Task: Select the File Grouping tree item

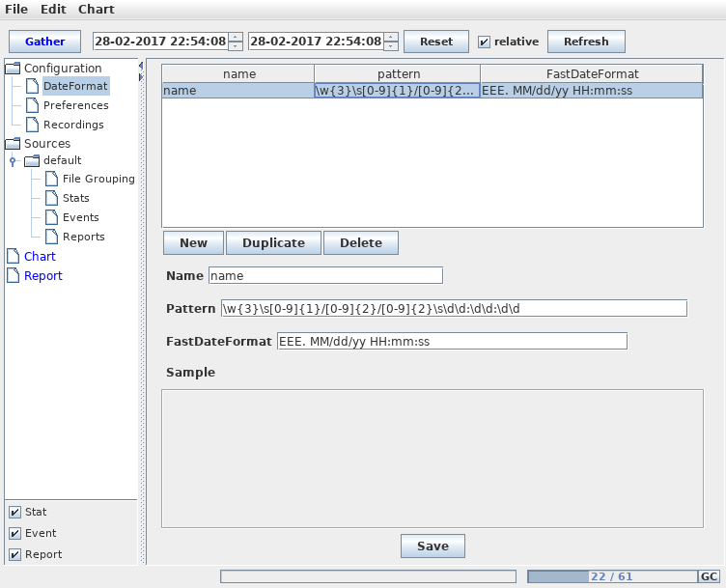Action: pyautogui.click(x=98, y=179)
